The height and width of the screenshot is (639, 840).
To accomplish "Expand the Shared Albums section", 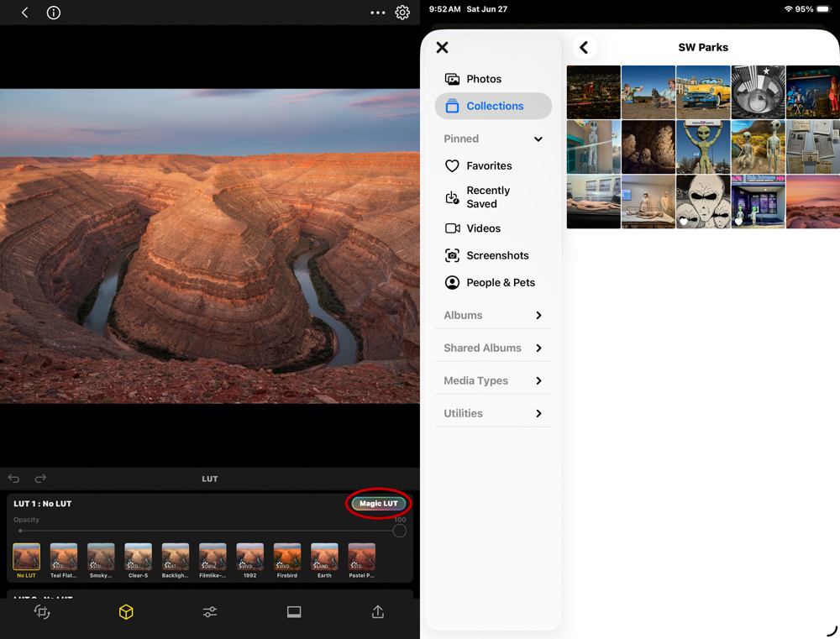I will (x=493, y=348).
